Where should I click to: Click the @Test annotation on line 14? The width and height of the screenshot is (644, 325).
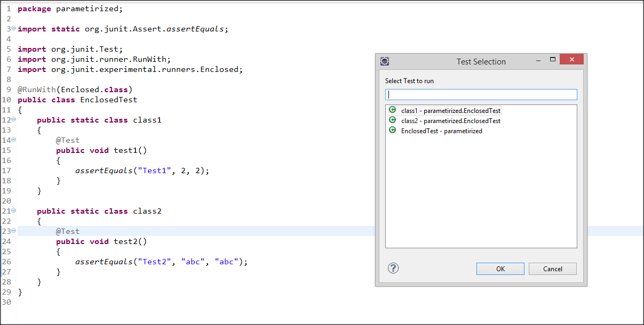pyautogui.click(x=68, y=140)
